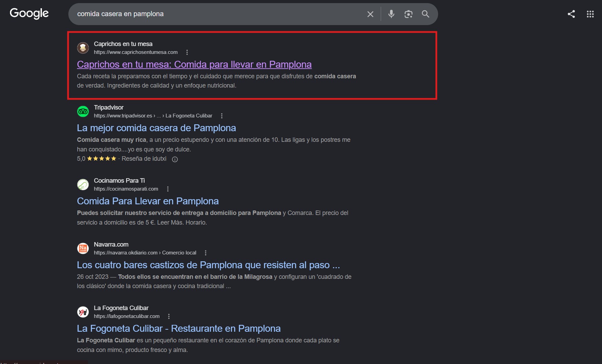This screenshot has height=364, width=602.
Task: Open 'Caprichos en tu mesa: Comida para llevar en Pamplona'
Action: click(x=194, y=64)
